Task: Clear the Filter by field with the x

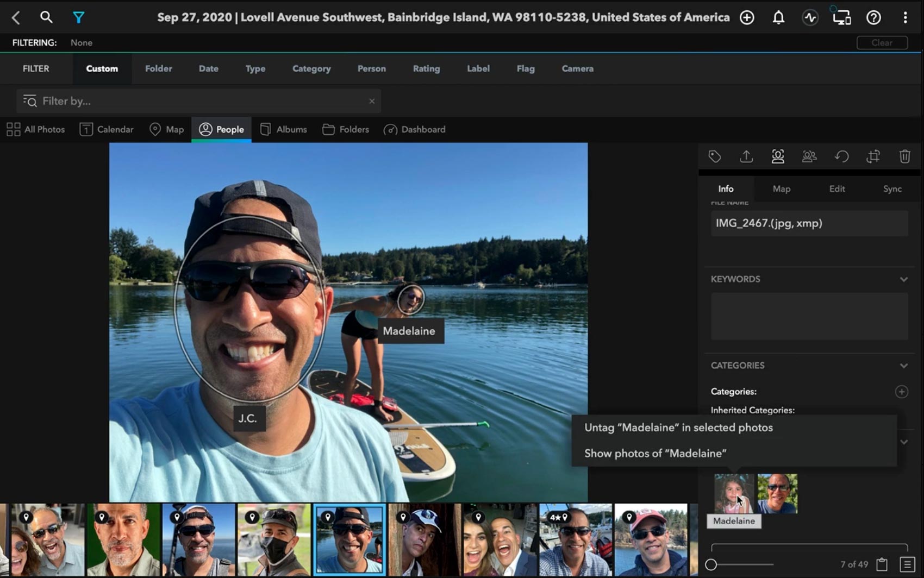Action: (x=372, y=101)
